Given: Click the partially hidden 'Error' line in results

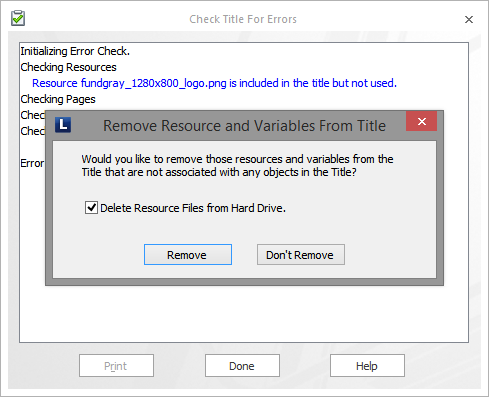Looking at the screenshot, I should coord(32,163).
